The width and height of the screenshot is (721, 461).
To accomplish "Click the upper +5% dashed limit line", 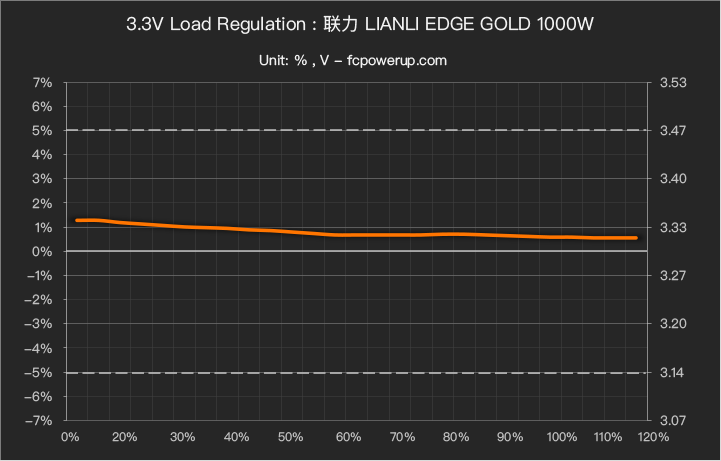I will coord(357,130).
